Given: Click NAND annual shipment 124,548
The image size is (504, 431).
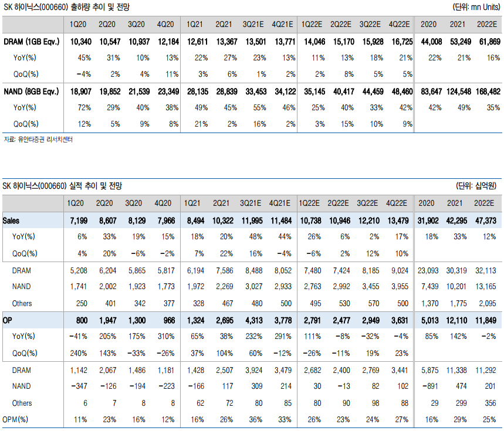Looking at the screenshot, I should (459, 91).
